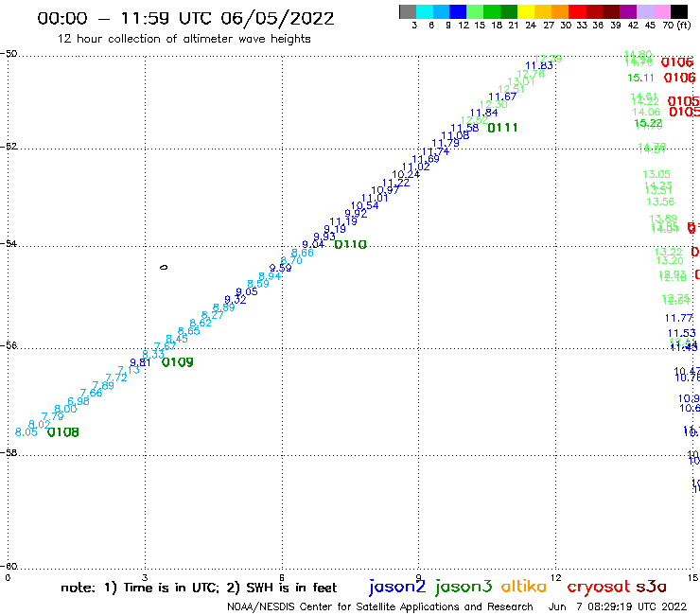Select the dark blue 9–12 ft legend swatch
The image size is (700, 615).
point(458,11)
